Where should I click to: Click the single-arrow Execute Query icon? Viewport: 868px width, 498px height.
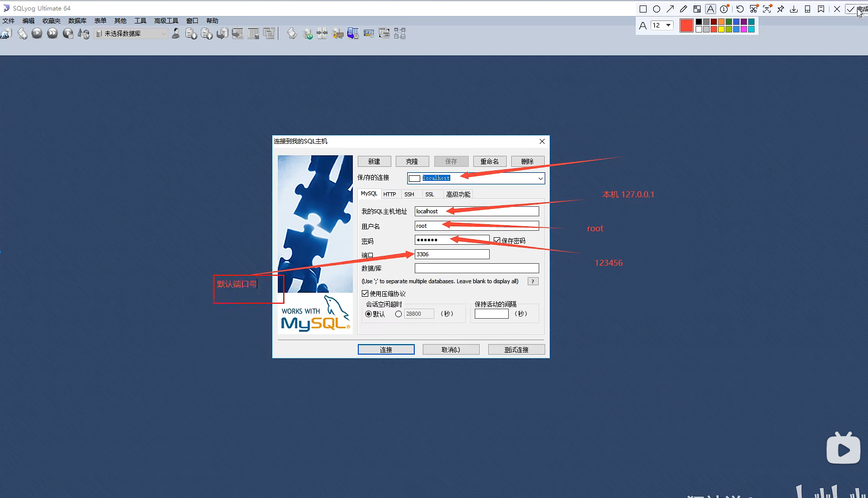click(x=37, y=33)
